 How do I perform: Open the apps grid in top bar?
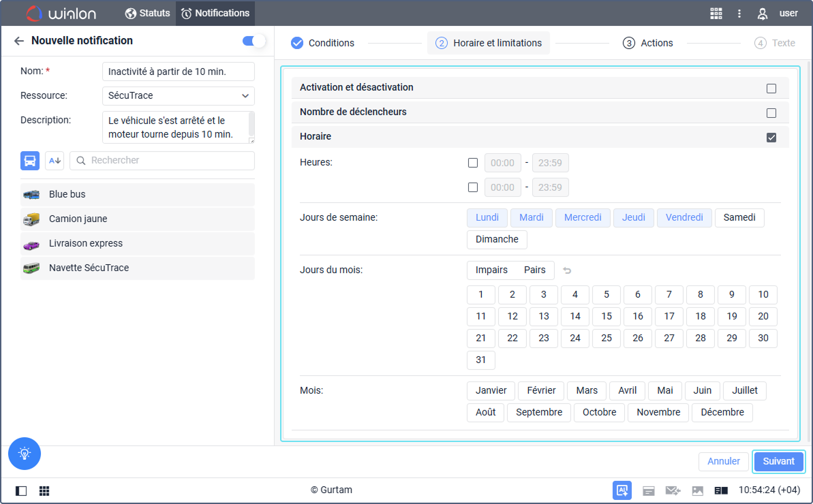(716, 14)
